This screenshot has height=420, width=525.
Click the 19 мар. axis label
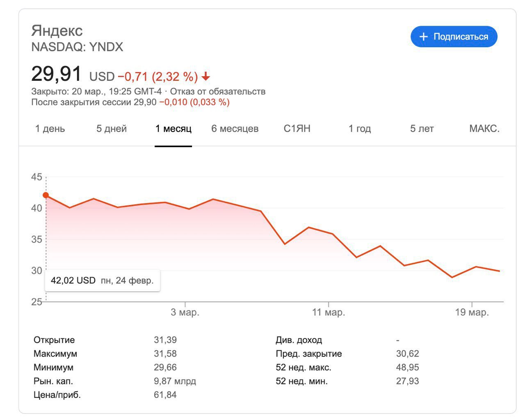(x=472, y=313)
